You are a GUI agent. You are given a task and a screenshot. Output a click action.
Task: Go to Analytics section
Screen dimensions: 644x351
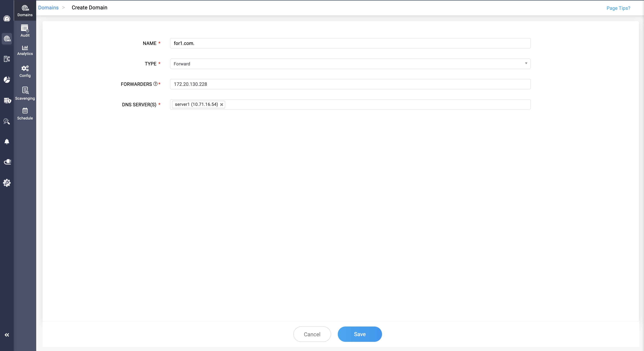(x=25, y=50)
